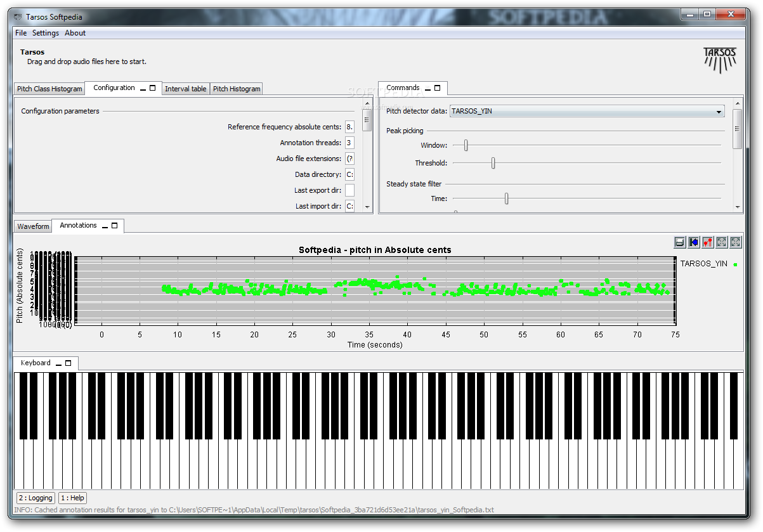This screenshot has height=532, width=763.
Task: Click the 'Peak picking' section label
Action: (405, 131)
